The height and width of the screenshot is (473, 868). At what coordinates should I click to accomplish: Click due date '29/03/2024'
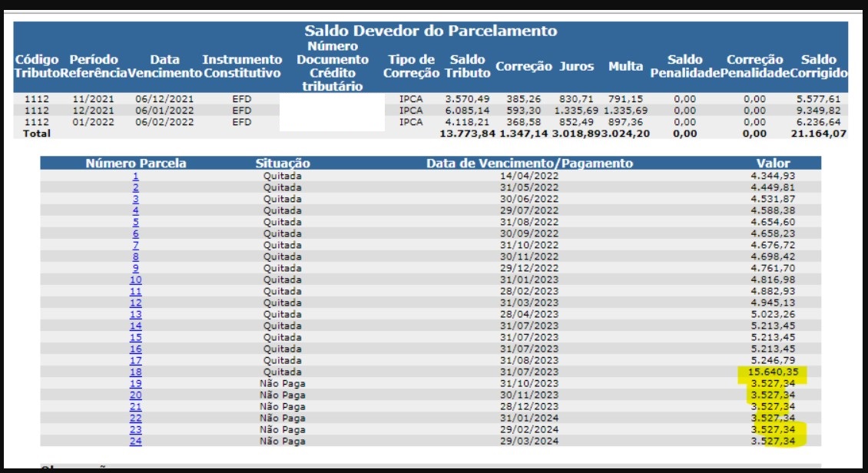529,441
